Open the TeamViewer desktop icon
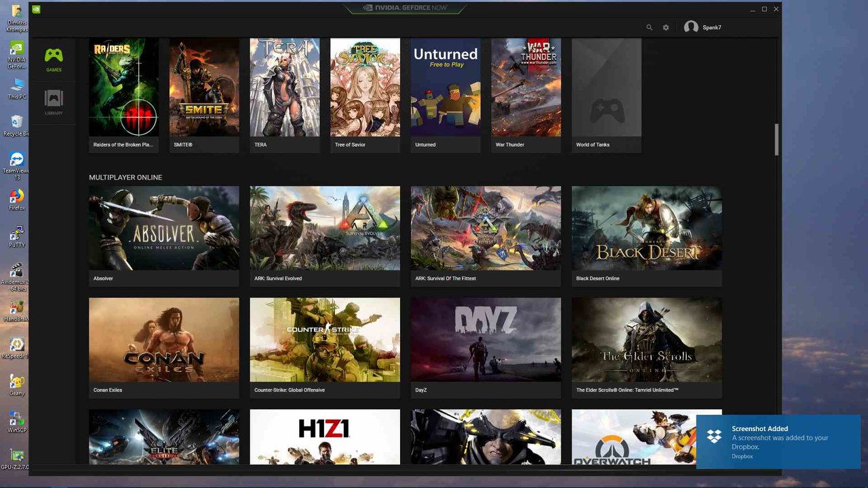868x488 pixels. [16, 160]
